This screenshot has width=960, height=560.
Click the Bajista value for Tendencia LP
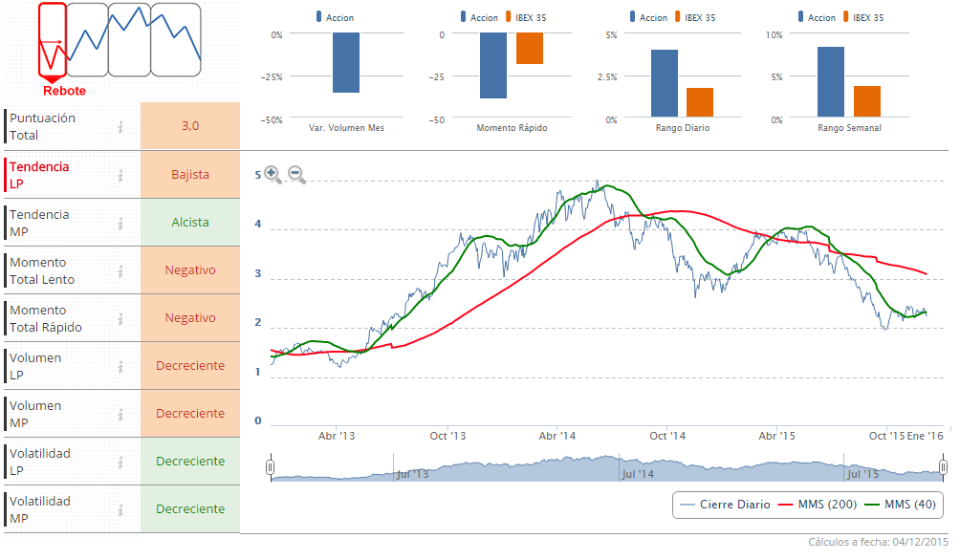(x=190, y=175)
